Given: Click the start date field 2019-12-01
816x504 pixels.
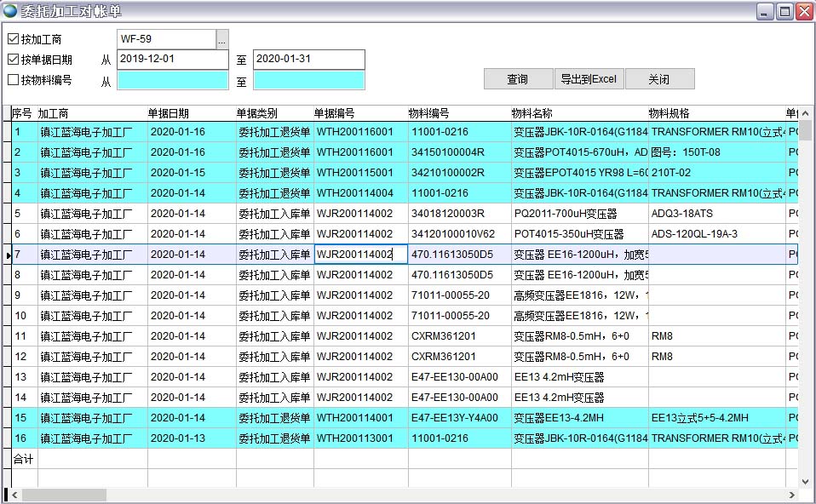Looking at the screenshot, I should click(x=172, y=60).
